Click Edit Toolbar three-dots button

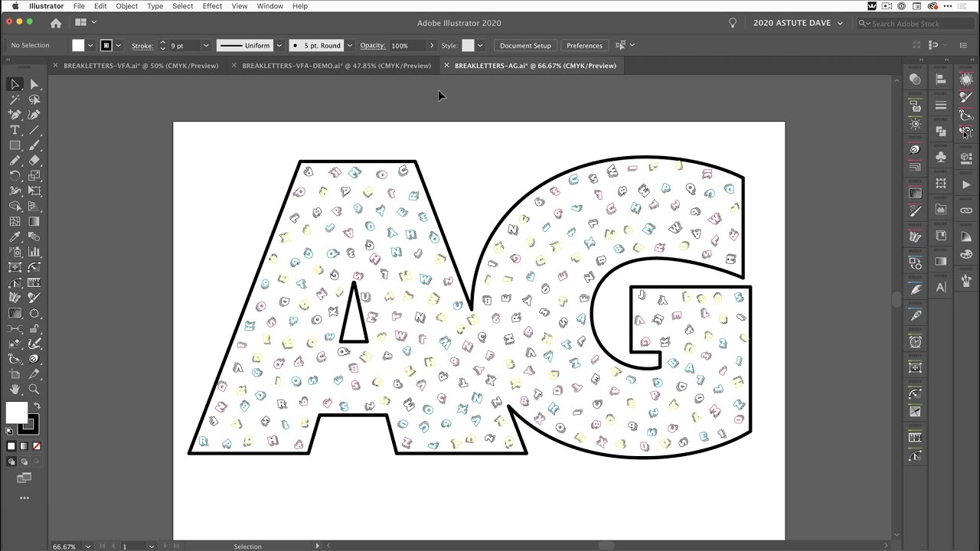pos(24,498)
